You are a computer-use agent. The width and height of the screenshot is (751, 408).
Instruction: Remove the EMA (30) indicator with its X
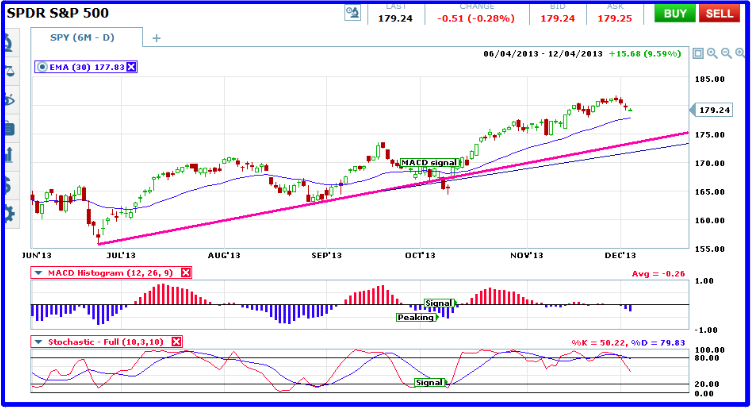131,67
